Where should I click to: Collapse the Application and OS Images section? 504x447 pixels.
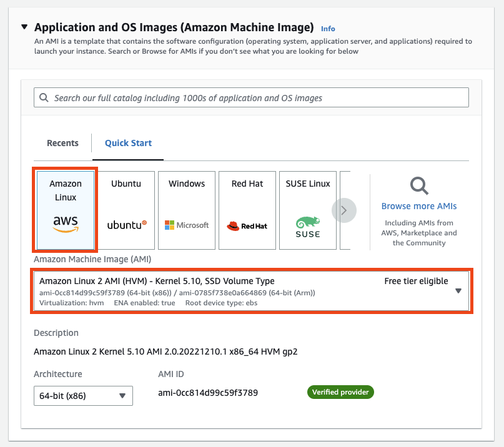pyautogui.click(x=24, y=27)
